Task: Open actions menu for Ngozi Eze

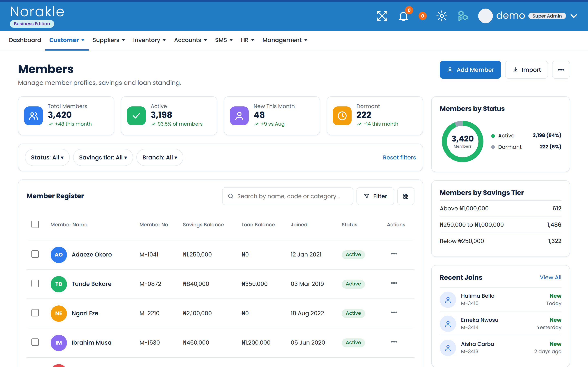Action: pyautogui.click(x=394, y=313)
